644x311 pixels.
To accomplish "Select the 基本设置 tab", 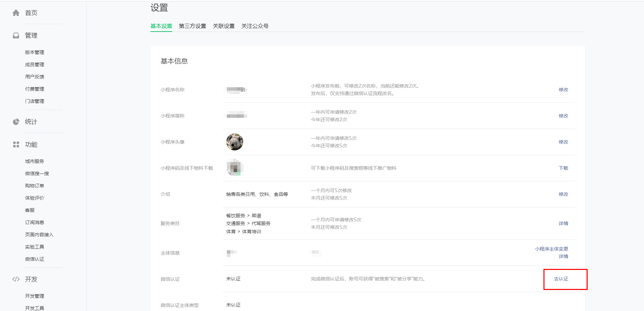I will pos(161,26).
